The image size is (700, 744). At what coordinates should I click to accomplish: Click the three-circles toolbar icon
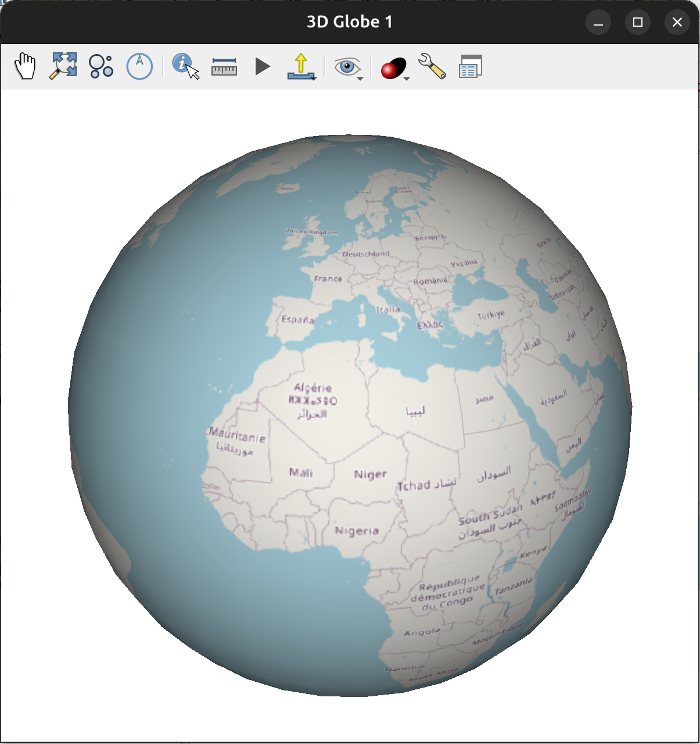point(101,66)
